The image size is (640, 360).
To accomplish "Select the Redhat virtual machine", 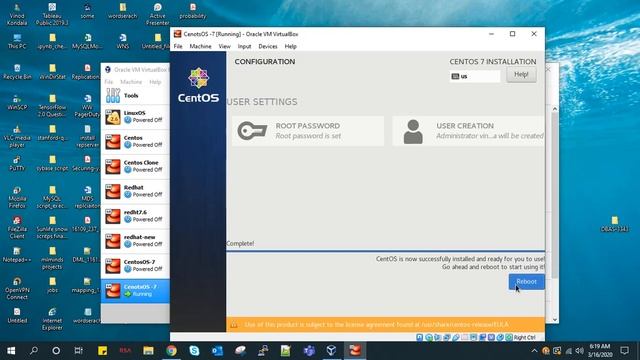I will pyautogui.click(x=135, y=191).
